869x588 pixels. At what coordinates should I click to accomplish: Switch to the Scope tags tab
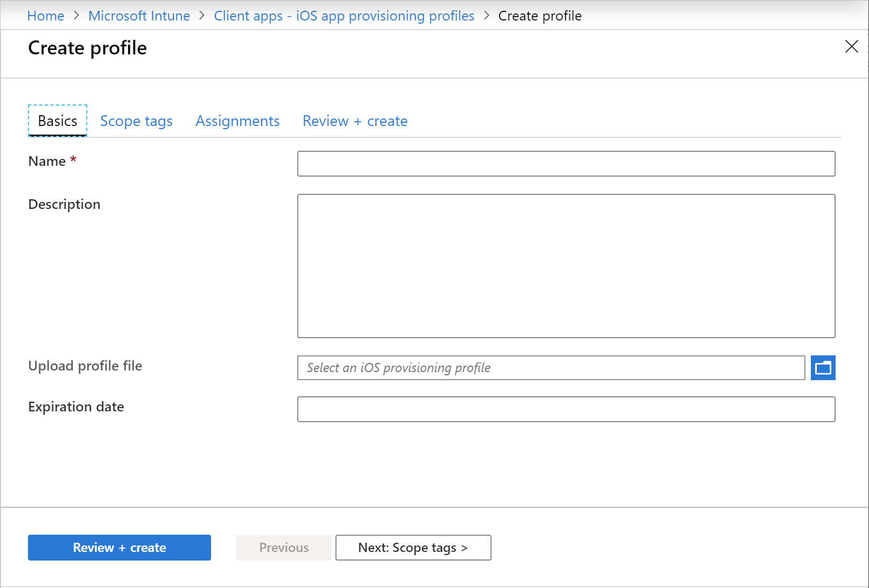click(136, 121)
